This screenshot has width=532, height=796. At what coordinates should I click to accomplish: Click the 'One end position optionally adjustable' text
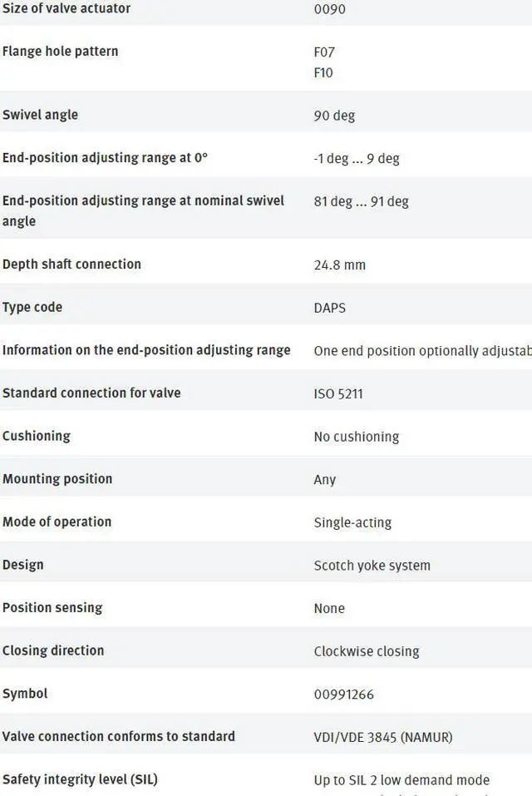[x=422, y=351]
